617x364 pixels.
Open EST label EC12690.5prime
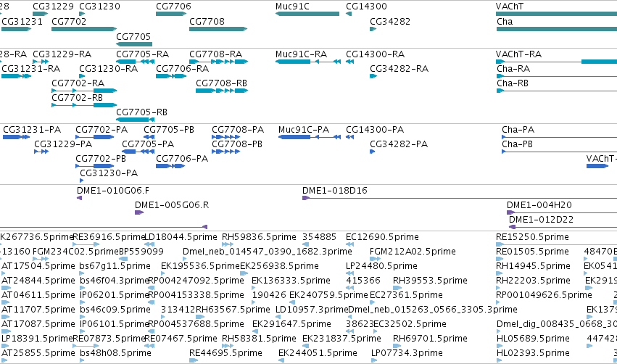(383, 237)
